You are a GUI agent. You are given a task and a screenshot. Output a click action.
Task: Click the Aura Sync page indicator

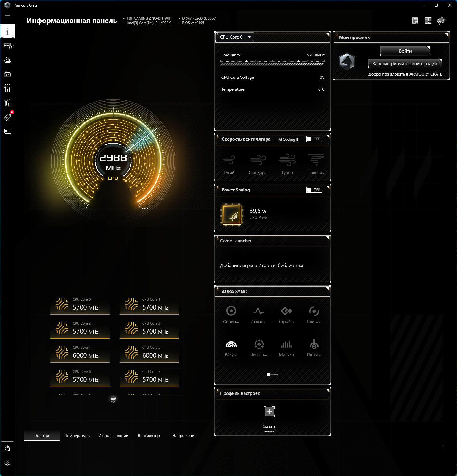click(x=272, y=375)
